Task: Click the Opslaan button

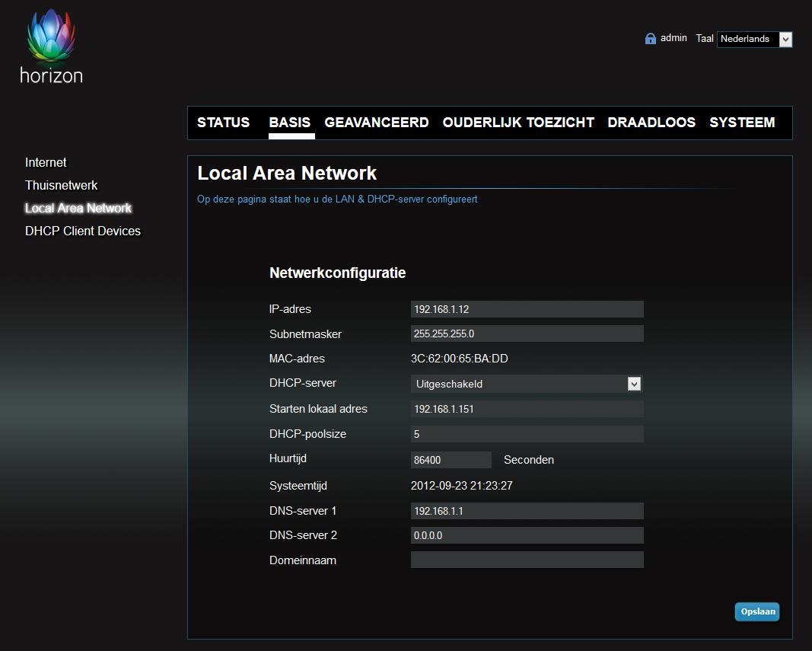Action: click(x=757, y=611)
